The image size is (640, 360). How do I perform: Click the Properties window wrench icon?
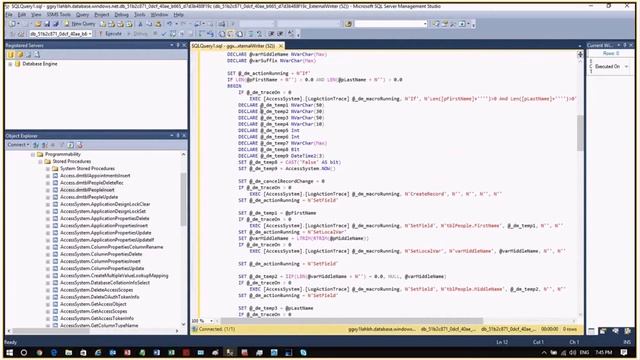[453, 24]
